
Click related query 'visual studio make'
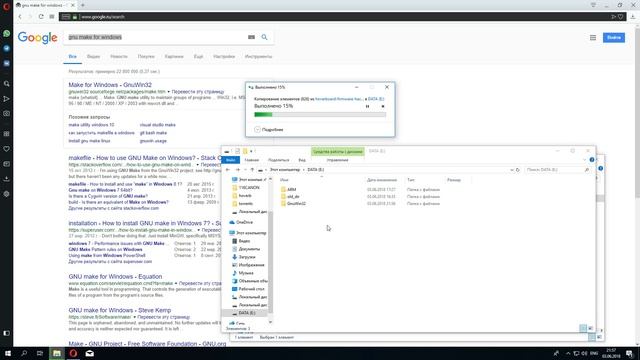pos(158,125)
